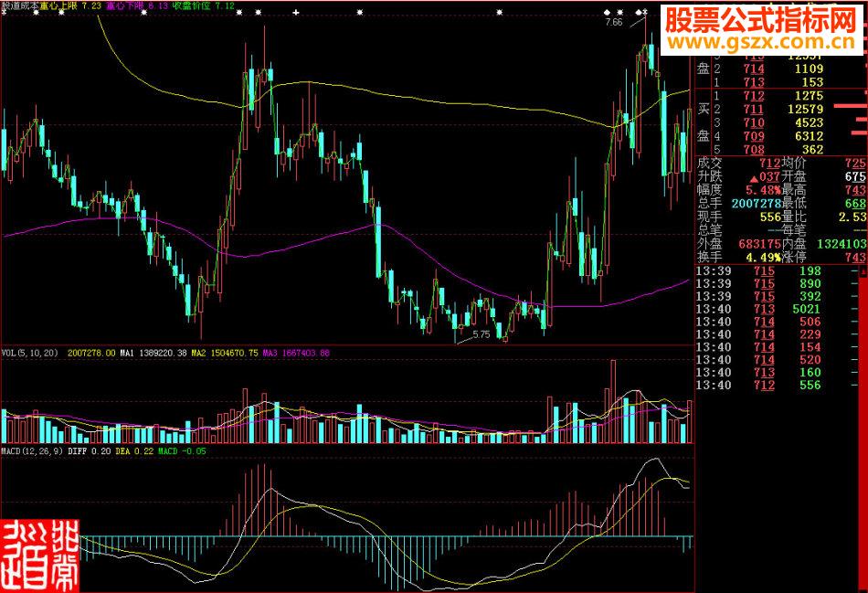Click the 最高 high value

854,190
